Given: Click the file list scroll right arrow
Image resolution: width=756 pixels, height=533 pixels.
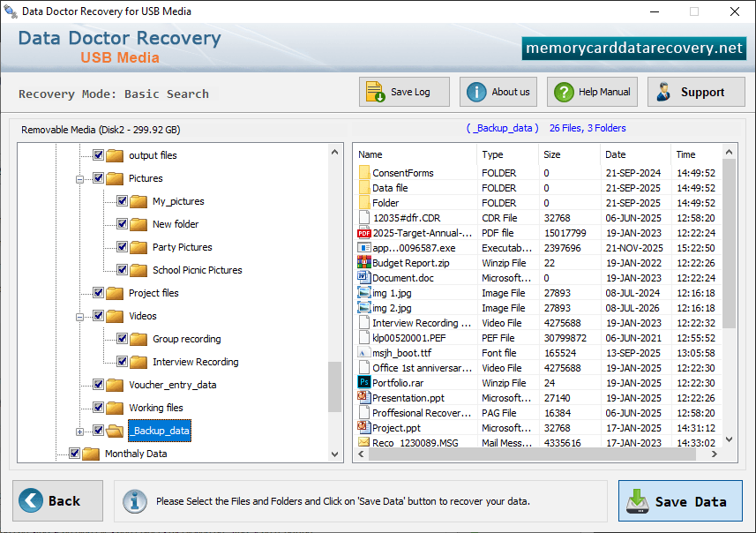Looking at the screenshot, I should pyautogui.click(x=714, y=454).
